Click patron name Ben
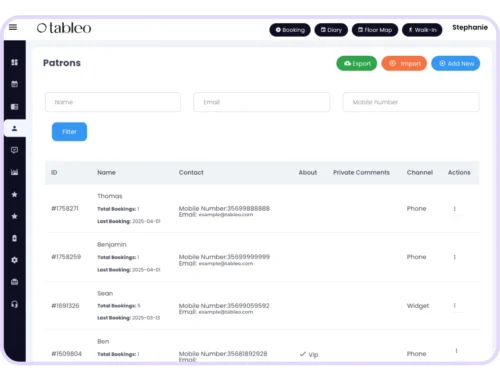 103,341
